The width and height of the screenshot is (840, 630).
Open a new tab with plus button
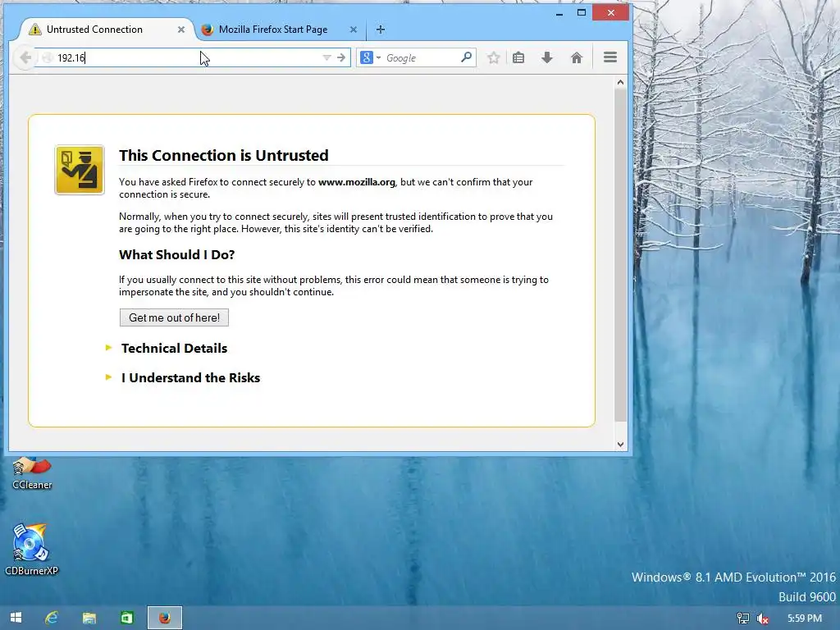click(381, 30)
